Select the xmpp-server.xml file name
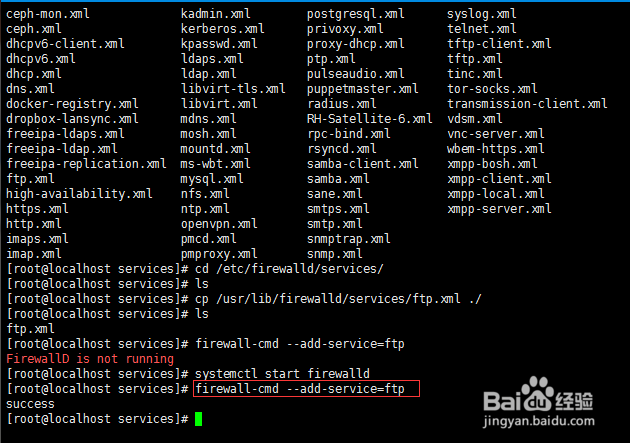This screenshot has width=630, height=443. [499, 209]
